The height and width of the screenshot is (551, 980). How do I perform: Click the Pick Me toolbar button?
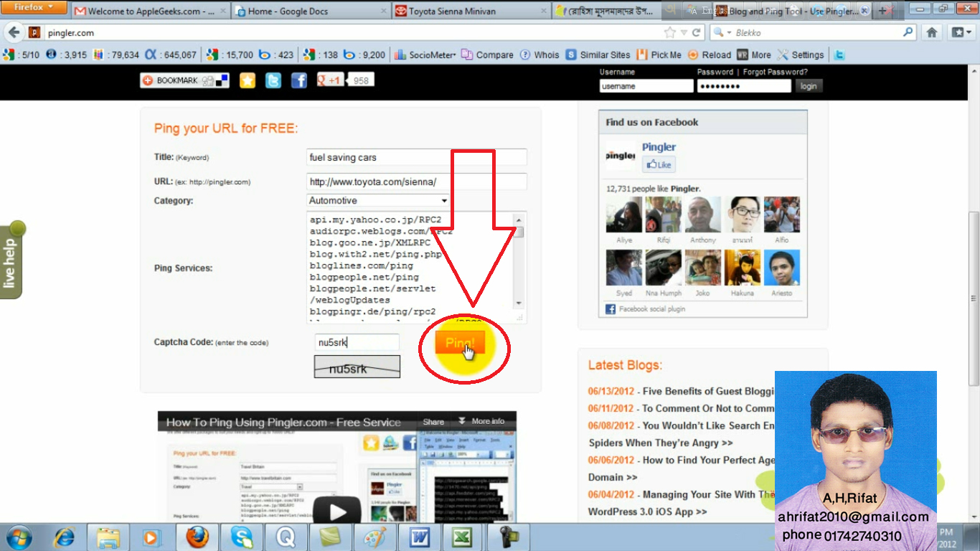coord(659,55)
